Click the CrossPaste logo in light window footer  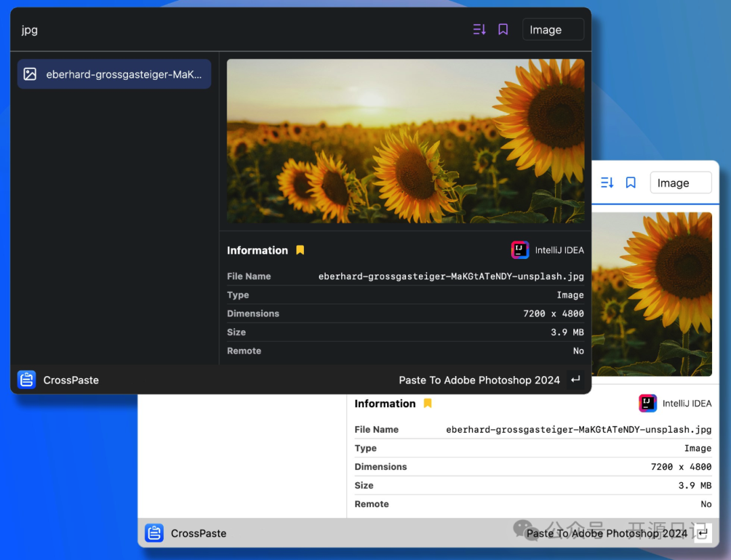click(154, 534)
